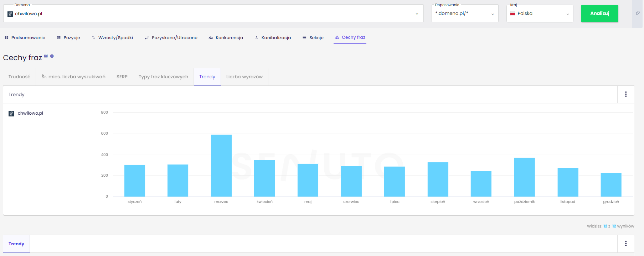Switch to Typy fraz kluczowych tab
This screenshot has width=644, height=256.
164,77
